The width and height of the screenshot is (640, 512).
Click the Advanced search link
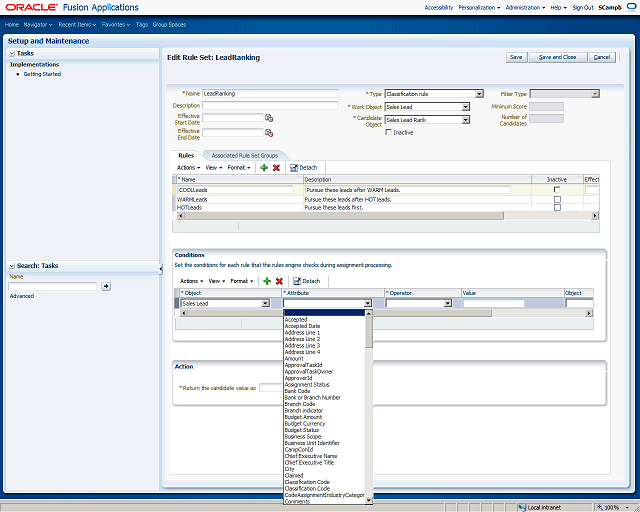22,296
